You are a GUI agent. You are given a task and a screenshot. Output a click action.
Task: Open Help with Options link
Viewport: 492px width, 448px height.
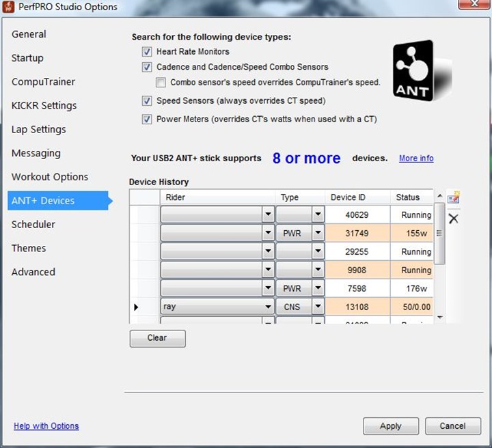(46, 426)
